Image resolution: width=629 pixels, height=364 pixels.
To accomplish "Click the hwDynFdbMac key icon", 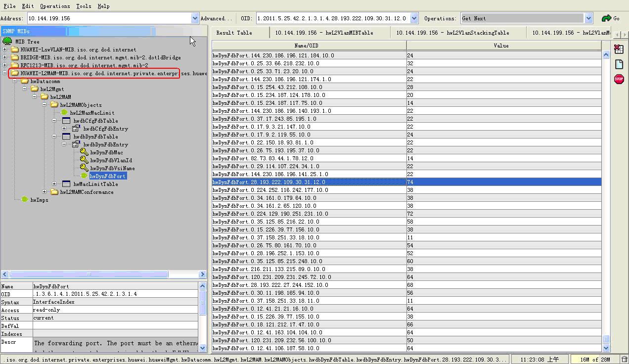I will [84, 152].
